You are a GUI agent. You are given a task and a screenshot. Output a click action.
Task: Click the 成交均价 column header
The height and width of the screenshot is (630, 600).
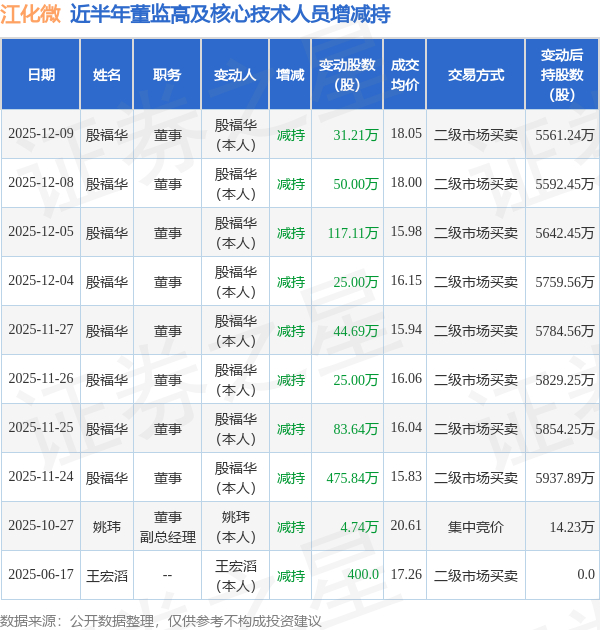pos(405,74)
